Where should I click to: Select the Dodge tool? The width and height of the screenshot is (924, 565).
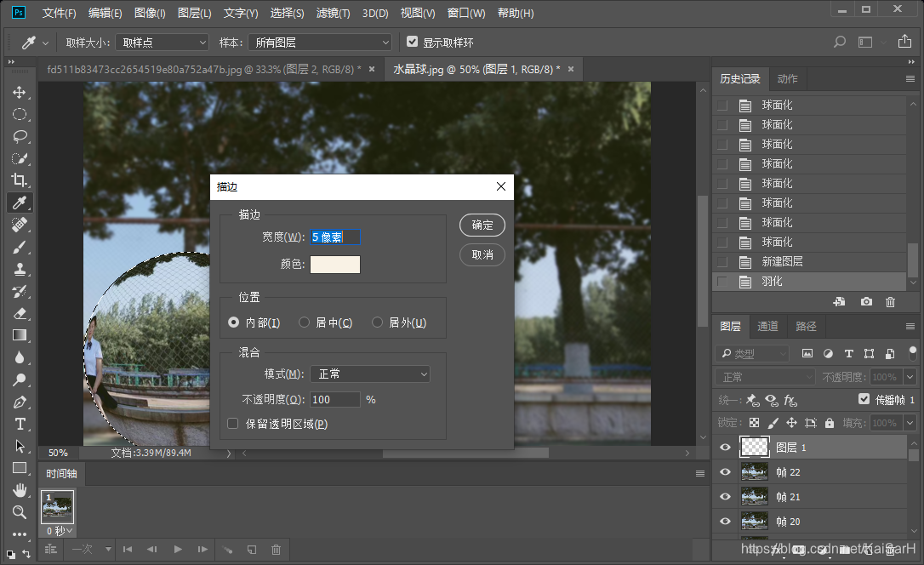20,380
